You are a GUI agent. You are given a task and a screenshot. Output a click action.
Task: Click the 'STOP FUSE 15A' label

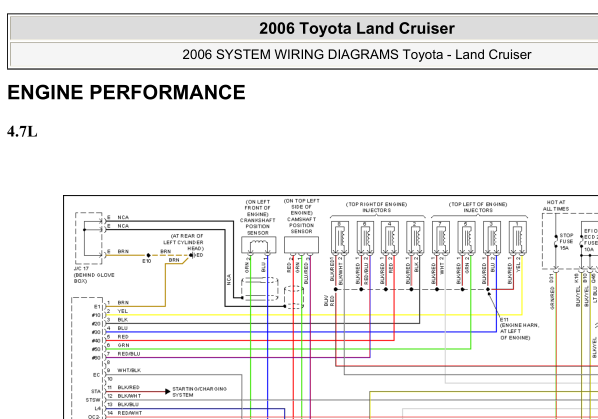pyautogui.click(x=566, y=242)
